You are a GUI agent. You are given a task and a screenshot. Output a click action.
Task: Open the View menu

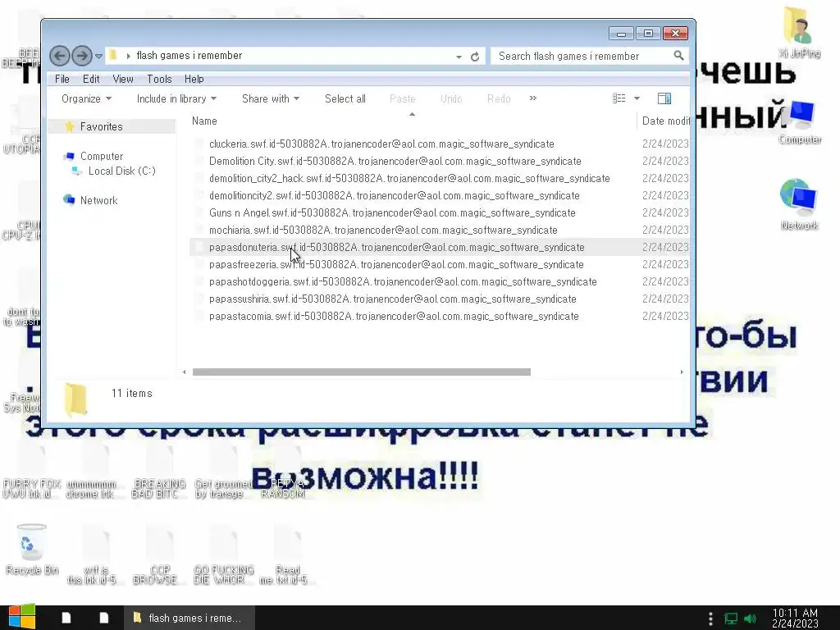coord(123,80)
